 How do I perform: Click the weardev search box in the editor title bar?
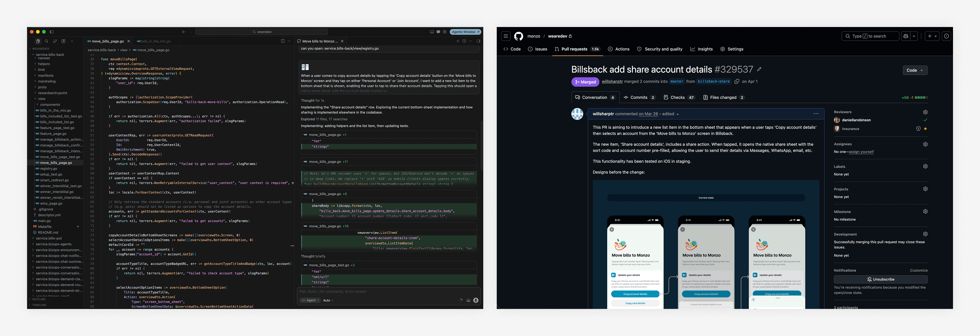coord(262,32)
